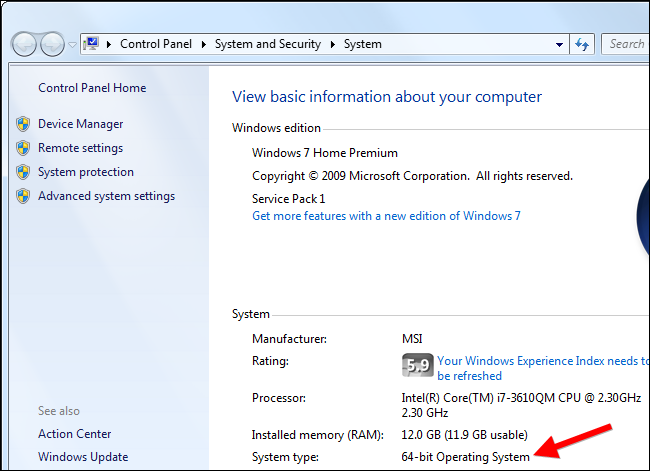The width and height of the screenshot is (650, 471).
Task: Expand the arrow after System and Security
Action: (332, 44)
